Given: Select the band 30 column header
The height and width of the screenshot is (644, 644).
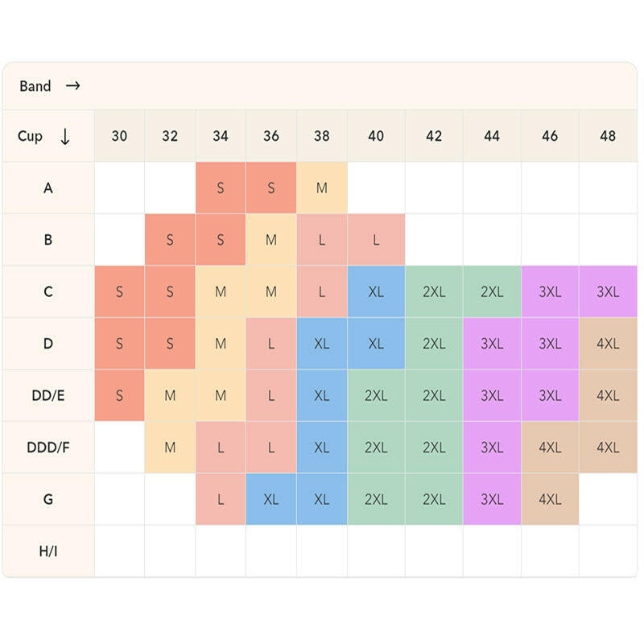Looking at the screenshot, I should coord(119,136).
